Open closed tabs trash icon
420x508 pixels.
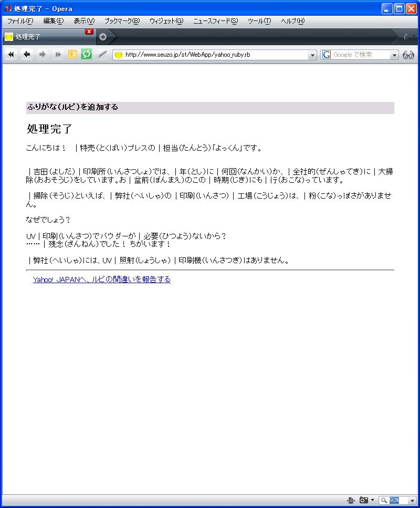point(405,37)
